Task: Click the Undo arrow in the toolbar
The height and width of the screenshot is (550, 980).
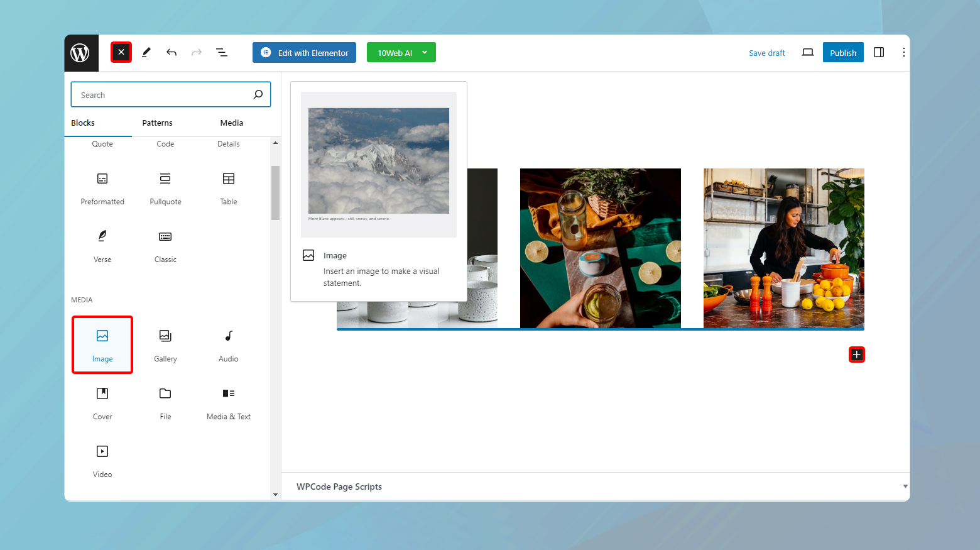Action: pyautogui.click(x=171, y=52)
